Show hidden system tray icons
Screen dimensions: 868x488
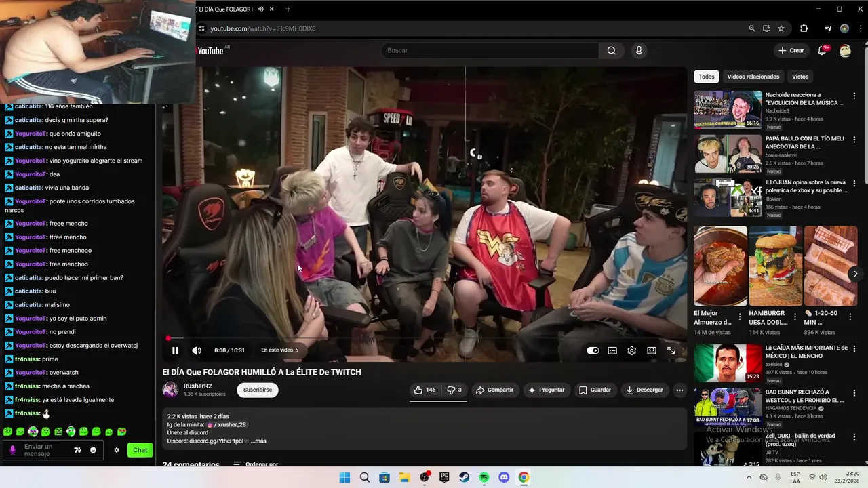point(749,477)
